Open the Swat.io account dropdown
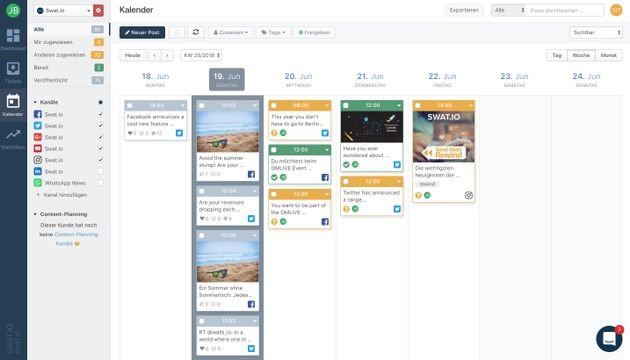The image size is (630, 360). tap(63, 10)
